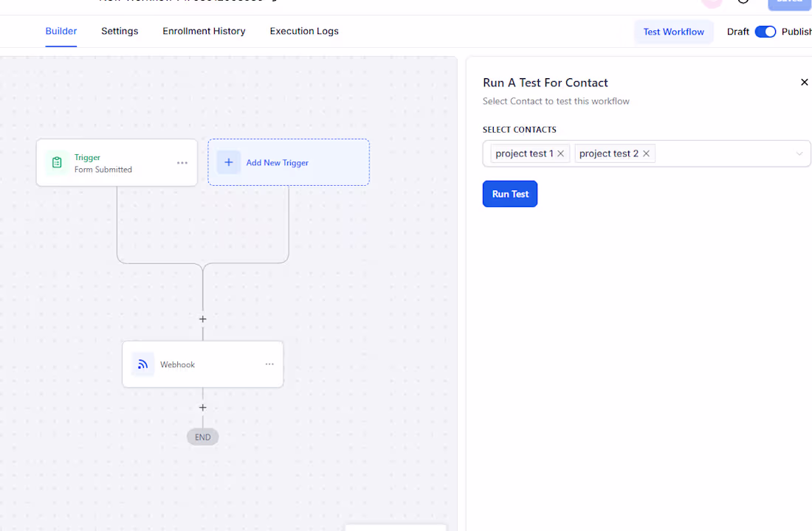Open the Webhook node three-dot menu

coord(269,364)
